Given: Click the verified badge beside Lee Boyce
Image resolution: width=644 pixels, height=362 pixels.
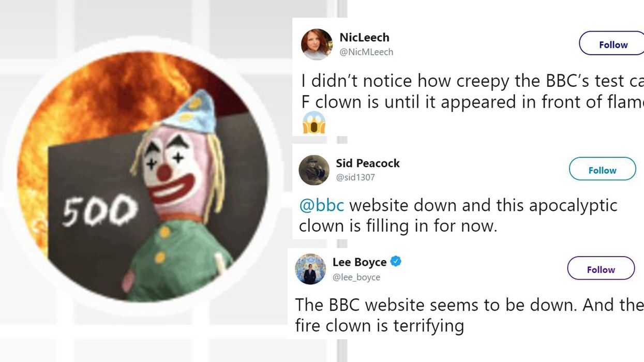Looking at the screenshot, I should click(396, 262).
